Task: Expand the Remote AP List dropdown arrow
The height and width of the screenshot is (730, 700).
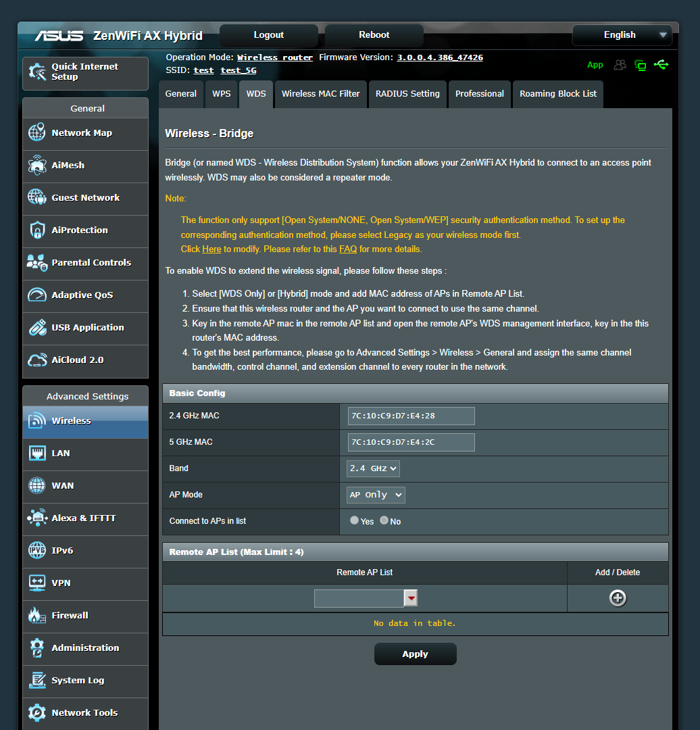Action: tap(411, 598)
